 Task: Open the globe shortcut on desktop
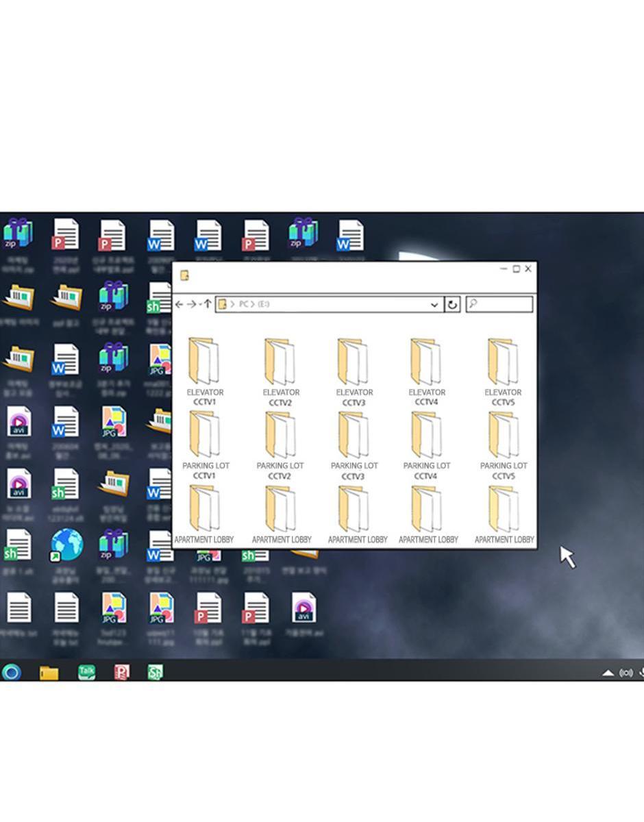point(66,546)
